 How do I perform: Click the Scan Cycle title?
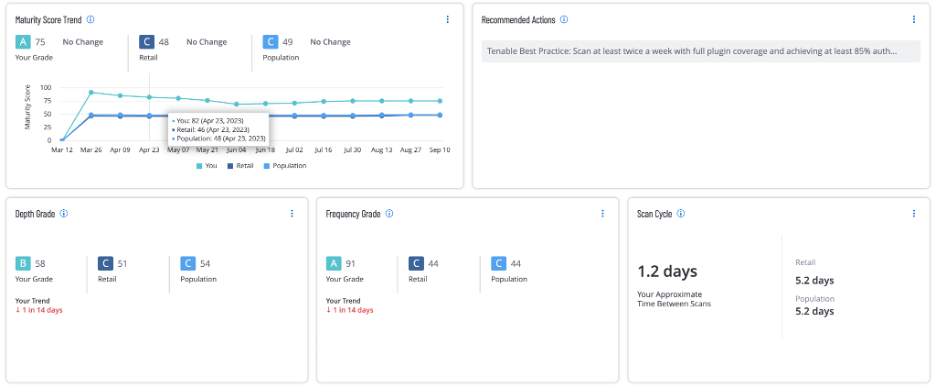[x=655, y=214]
